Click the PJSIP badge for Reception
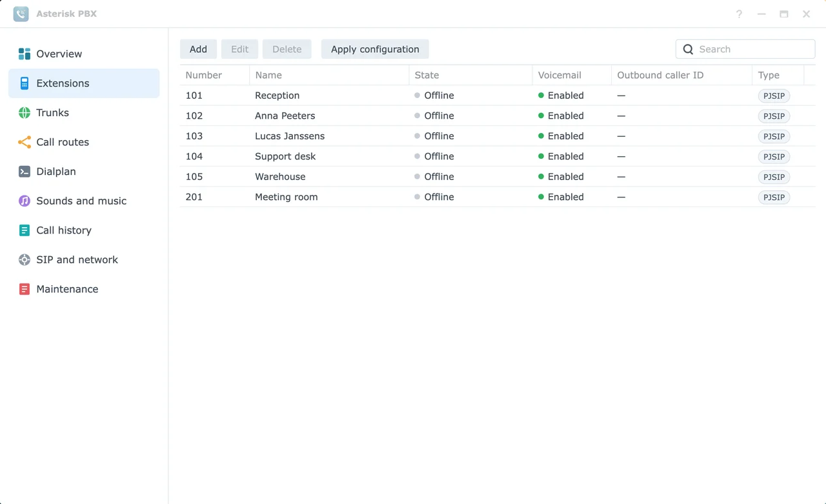The height and width of the screenshot is (504, 826). coord(774,96)
